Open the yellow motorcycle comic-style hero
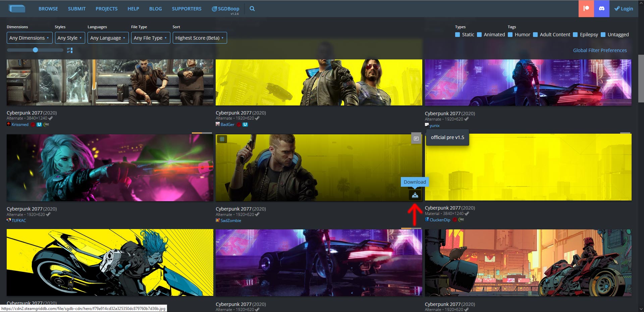The width and height of the screenshot is (644, 312). point(110,263)
